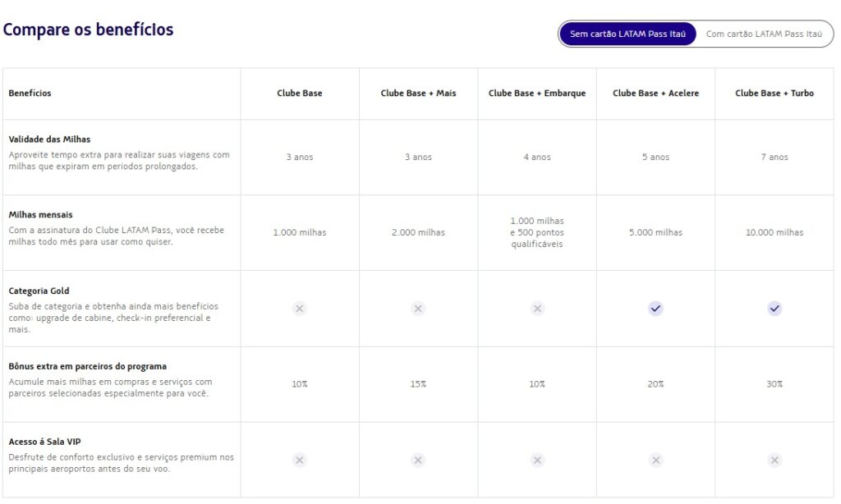Click Categoria Gold X icon under Clube Base + Embarque
The height and width of the screenshot is (504, 841).
point(537,309)
